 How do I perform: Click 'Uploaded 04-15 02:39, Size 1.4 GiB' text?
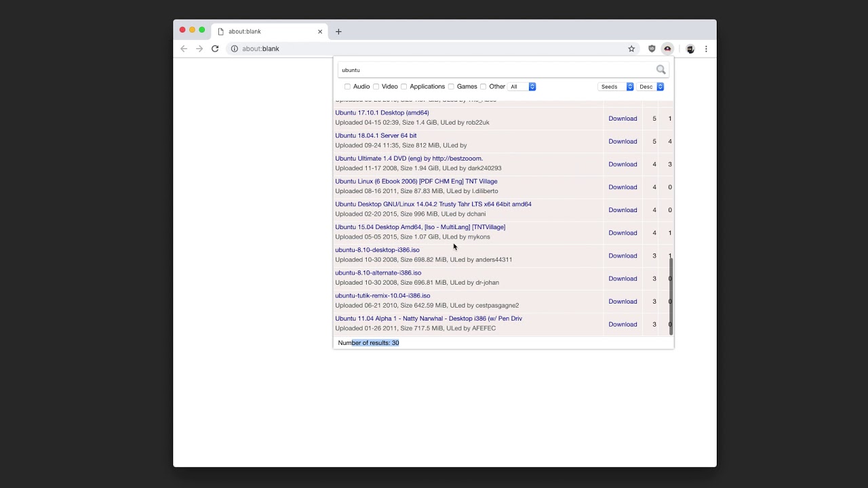click(x=386, y=123)
